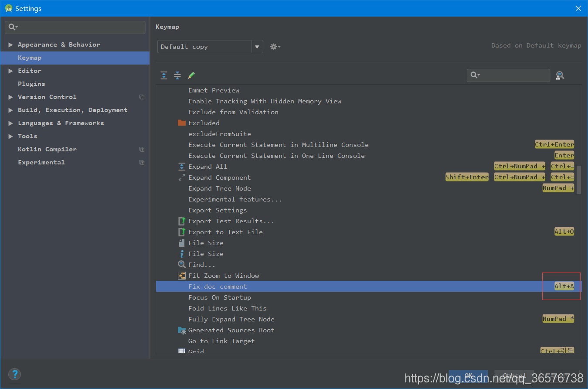Select the Experimental features... action

[235, 199]
